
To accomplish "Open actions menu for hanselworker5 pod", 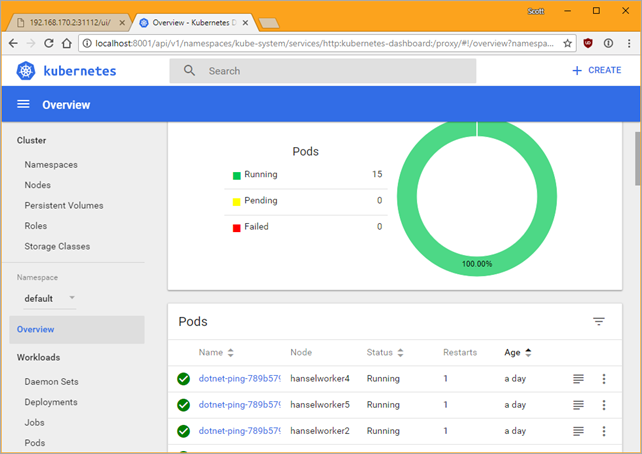I will 604,405.
